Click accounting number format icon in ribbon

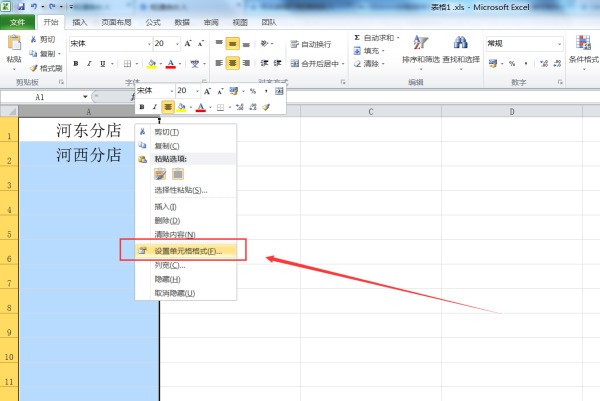coord(493,64)
